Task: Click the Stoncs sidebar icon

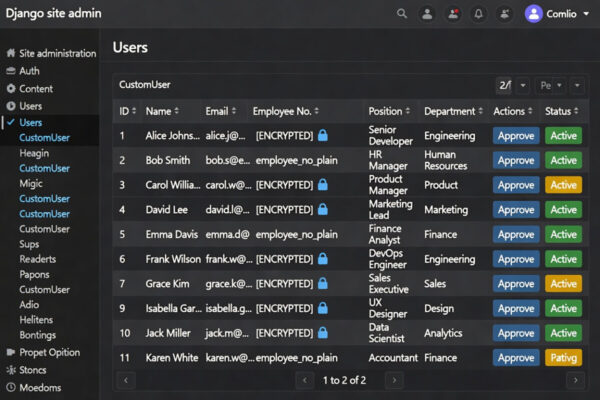Action: pyautogui.click(x=11, y=370)
